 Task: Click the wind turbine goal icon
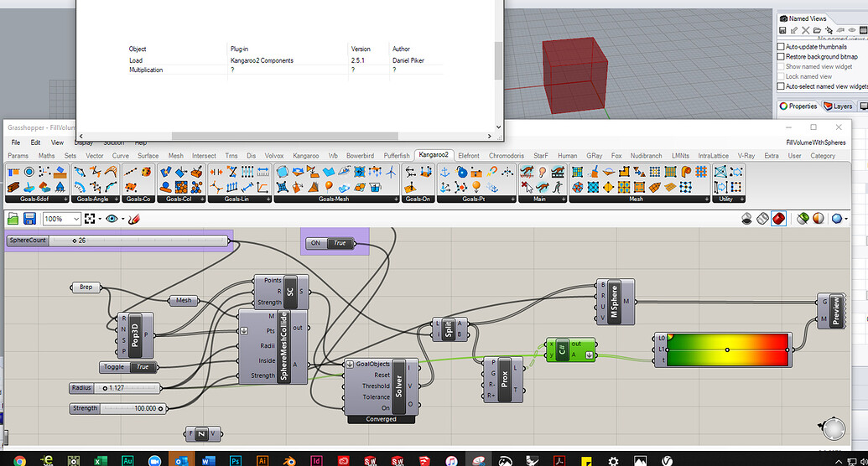(x=391, y=172)
